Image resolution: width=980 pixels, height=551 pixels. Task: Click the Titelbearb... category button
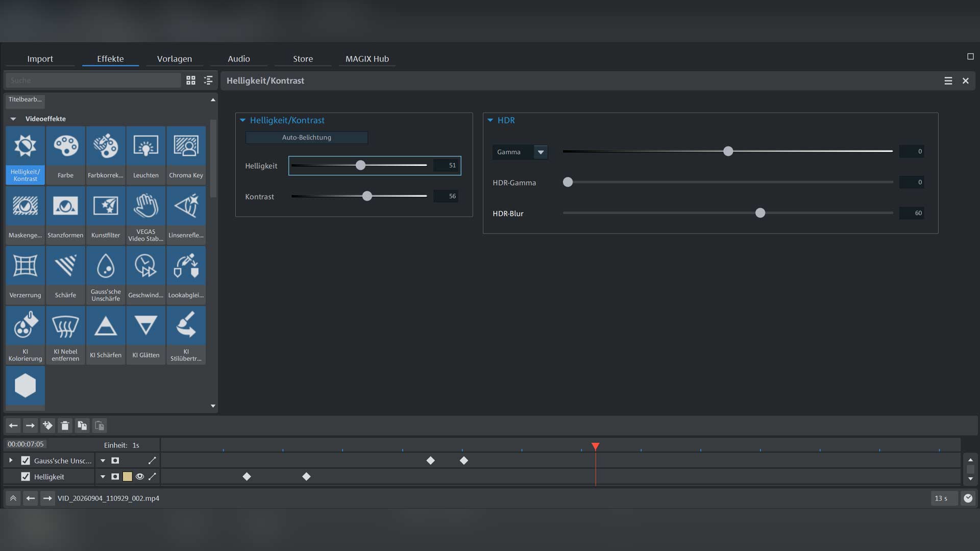(x=25, y=101)
